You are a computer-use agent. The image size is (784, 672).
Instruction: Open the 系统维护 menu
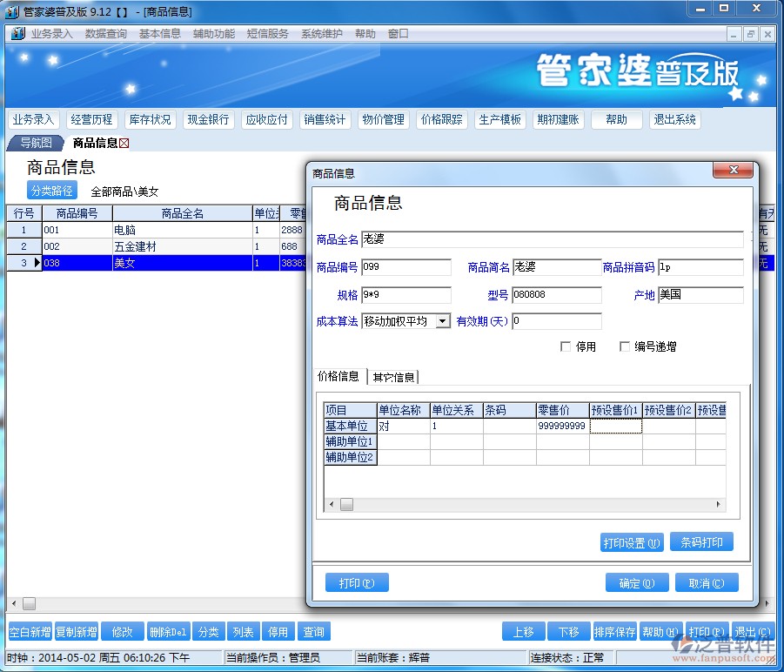coord(321,34)
